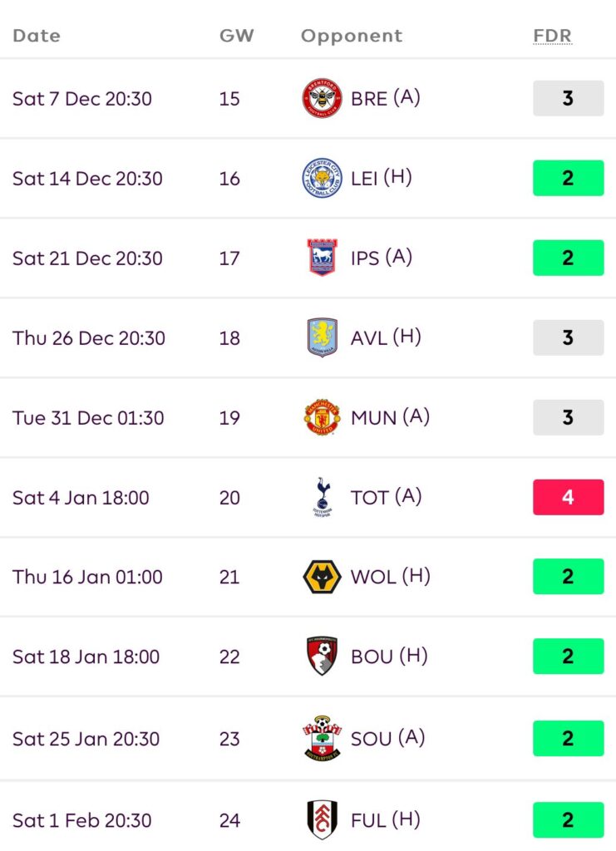Click the GW column header
The height and width of the screenshot is (851, 616).
(x=236, y=36)
